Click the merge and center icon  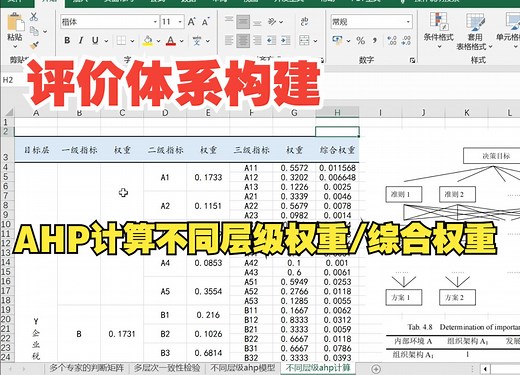304,41
